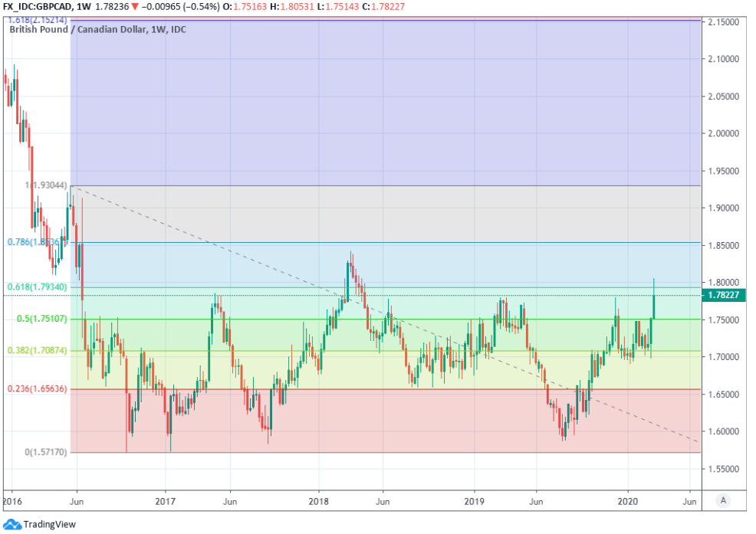Image resolution: width=756 pixels, height=534 pixels.
Task: Click the TradingView text link
Action: pos(45,525)
